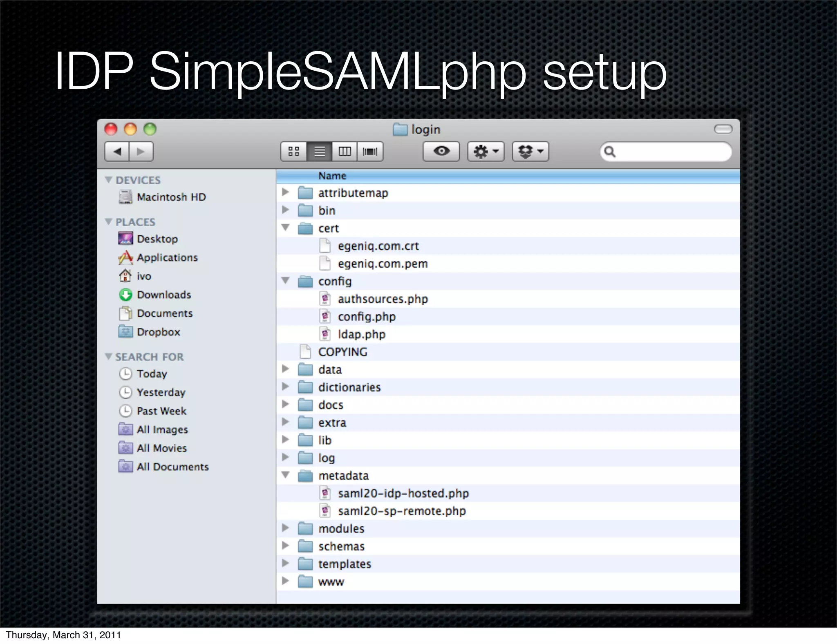Image resolution: width=837 pixels, height=644 pixels.
Task: Open Documents in the sidebar
Action: click(x=156, y=313)
